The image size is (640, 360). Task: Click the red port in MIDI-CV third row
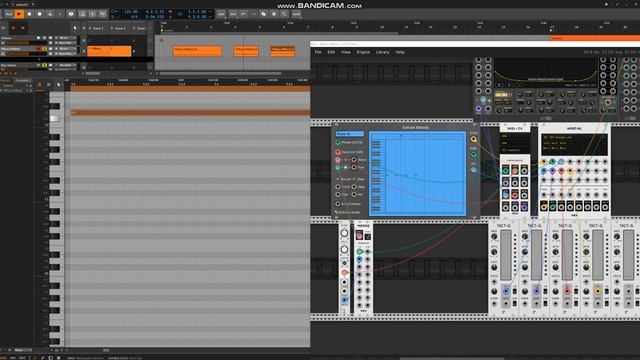515,194
